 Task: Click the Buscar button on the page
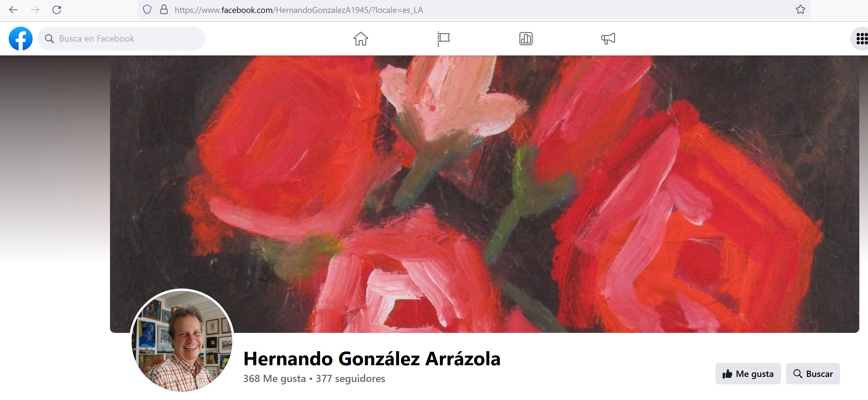[x=813, y=373]
